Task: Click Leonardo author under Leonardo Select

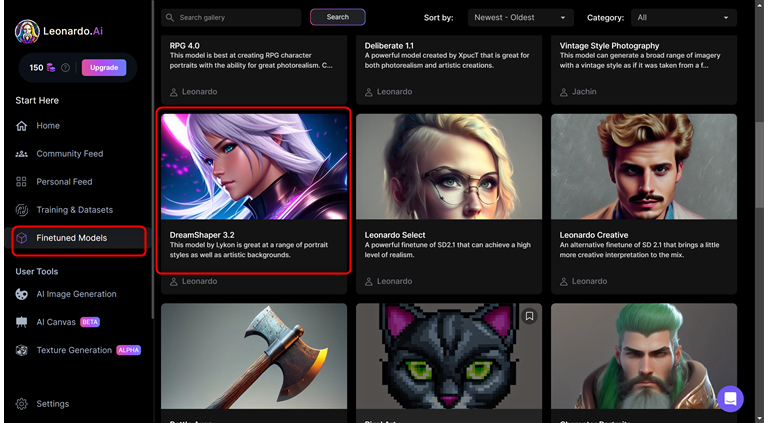Action: click(x=394, y=282)
